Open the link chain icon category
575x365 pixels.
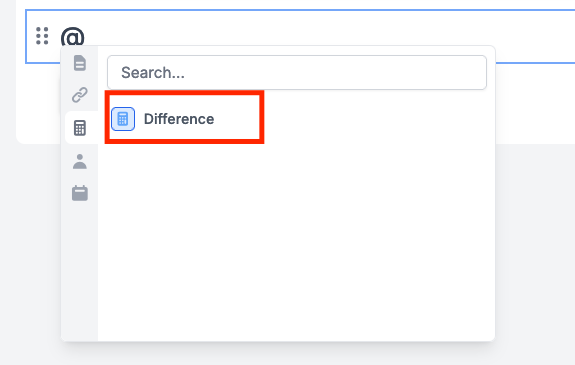click(80, 95)
